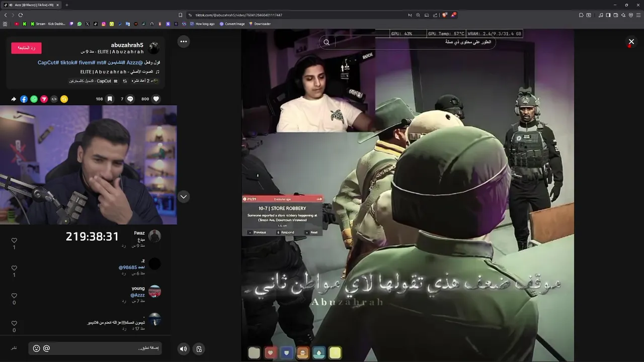Toggle the auto-scroll button beside volume
The width and height of the screenshot is (644, 362).
(199, 348)
